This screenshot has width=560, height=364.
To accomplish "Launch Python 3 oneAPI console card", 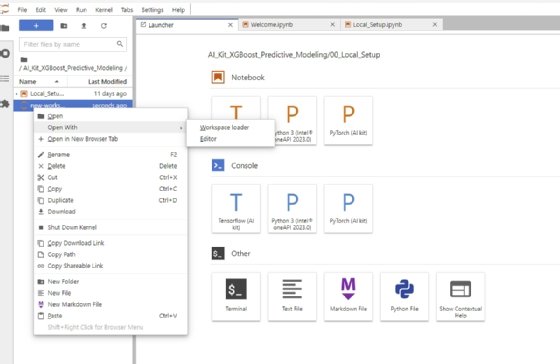I will [292, 209].
